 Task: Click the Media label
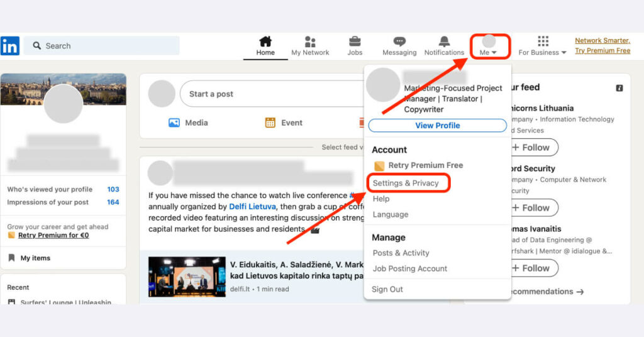pos(196,123)
